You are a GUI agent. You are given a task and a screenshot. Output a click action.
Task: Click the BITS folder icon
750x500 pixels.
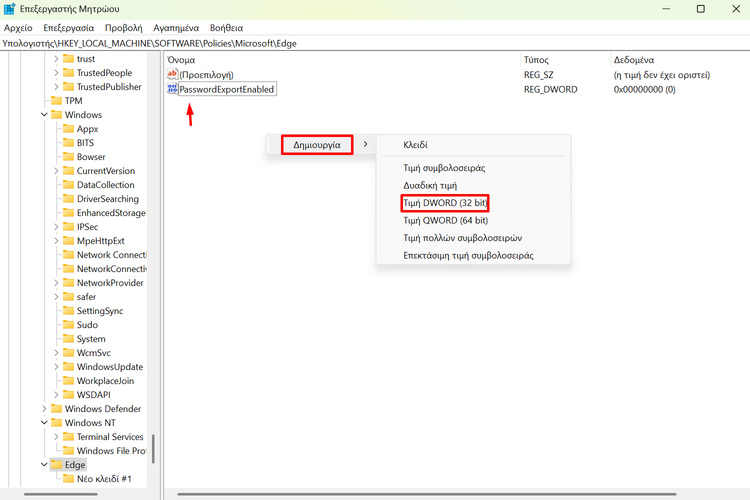click(x=68, y=143)
